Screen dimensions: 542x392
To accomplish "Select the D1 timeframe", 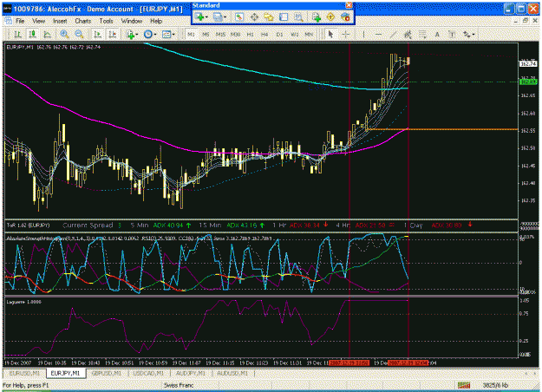I will [x=279, y=34].
